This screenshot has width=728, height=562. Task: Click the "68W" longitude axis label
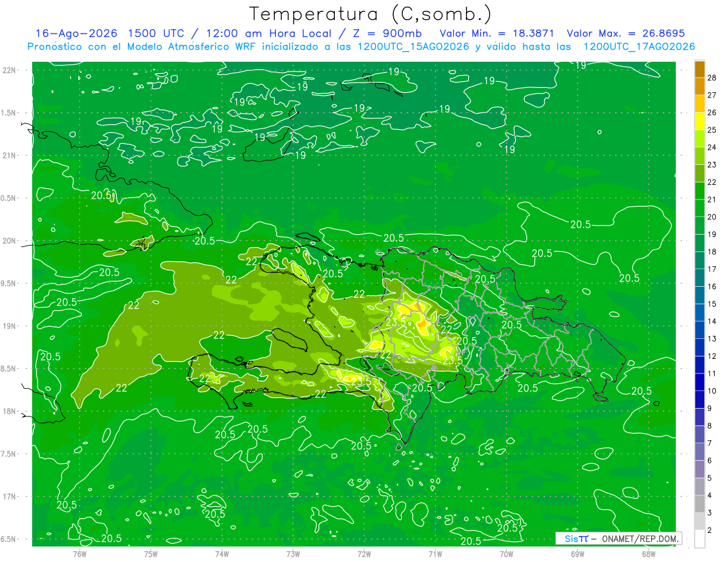click(x=649, y=554)
